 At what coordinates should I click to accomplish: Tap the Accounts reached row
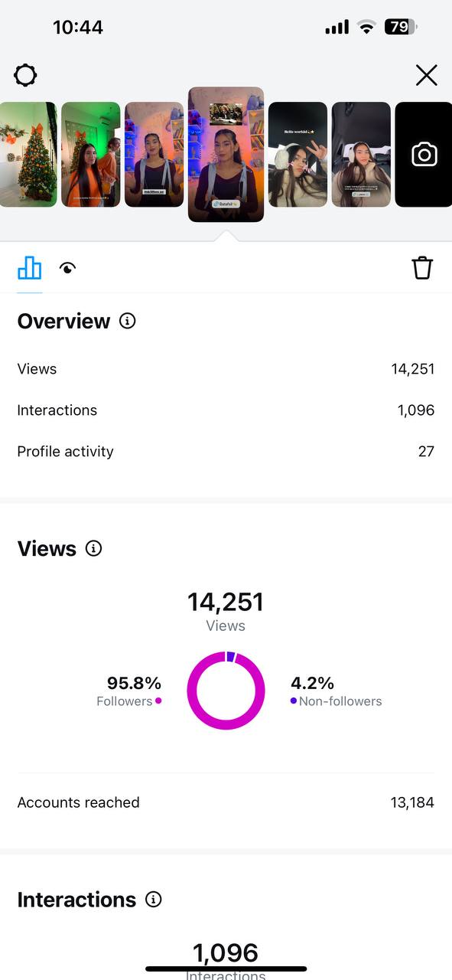[226, 802]
